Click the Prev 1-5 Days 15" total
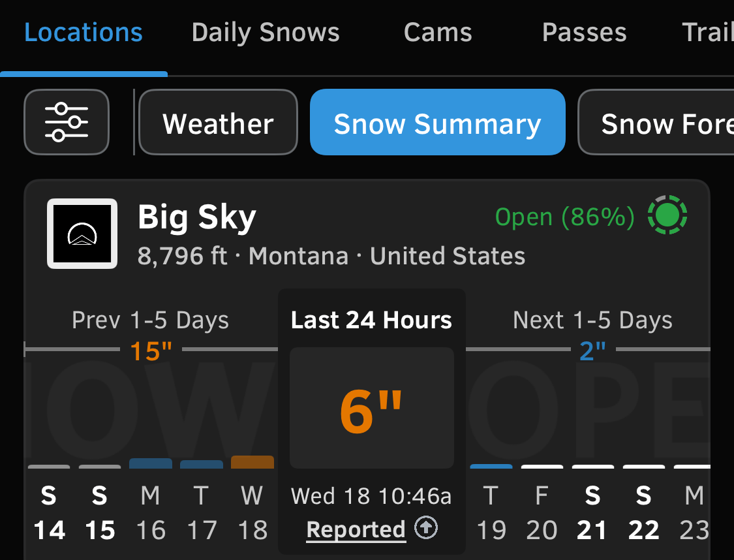This screenshot has width=734, height=560. click(x=151, y=351)
